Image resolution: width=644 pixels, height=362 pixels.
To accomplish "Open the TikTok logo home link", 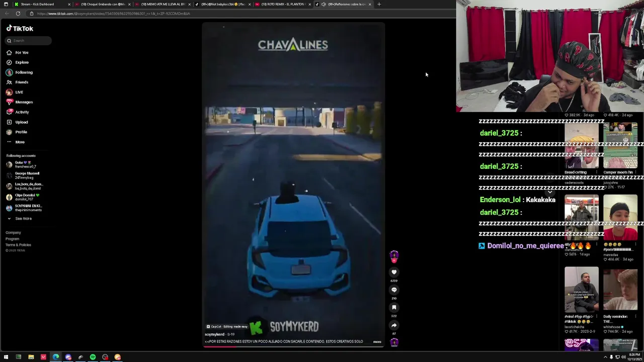I will coord(20,29).
